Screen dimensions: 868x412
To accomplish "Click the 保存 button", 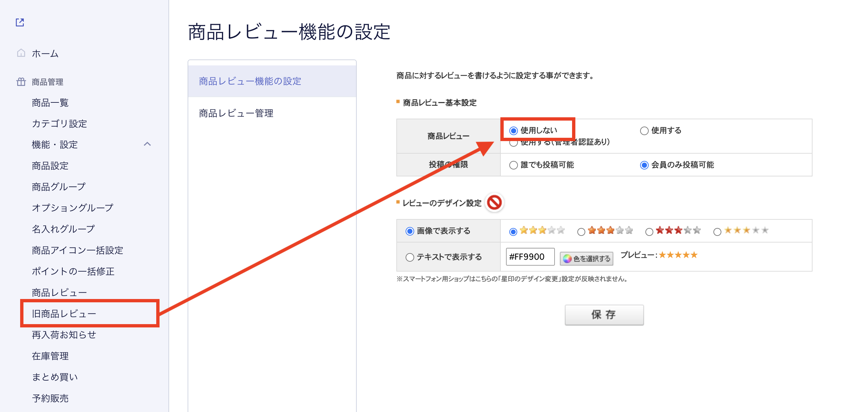I will pos(604,315).
